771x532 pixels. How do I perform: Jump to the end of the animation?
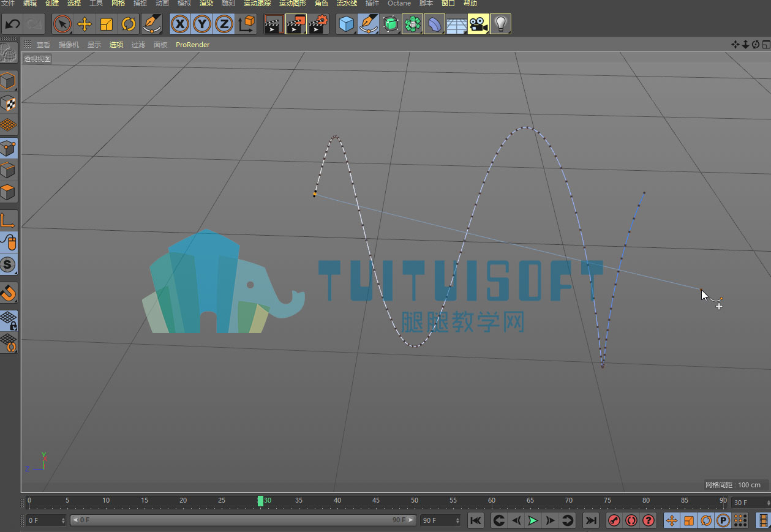[x=590, y=520]
